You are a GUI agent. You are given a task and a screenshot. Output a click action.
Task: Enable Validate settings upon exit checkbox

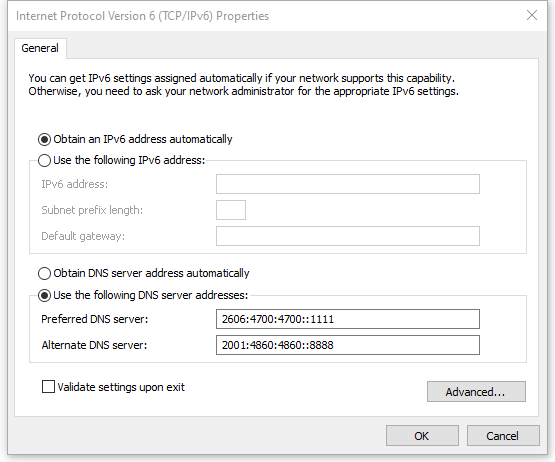coord(48,387)
